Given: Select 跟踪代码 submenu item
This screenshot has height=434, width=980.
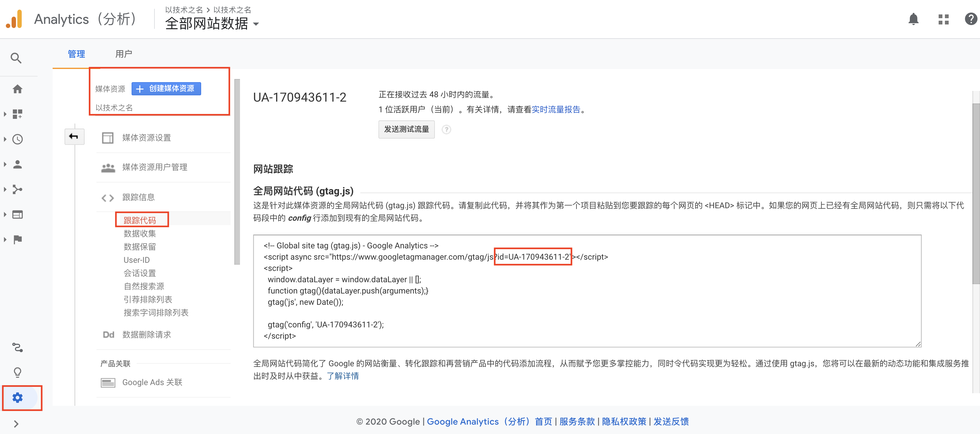Looking at the screenshot, I should click(x=140, y=220).
